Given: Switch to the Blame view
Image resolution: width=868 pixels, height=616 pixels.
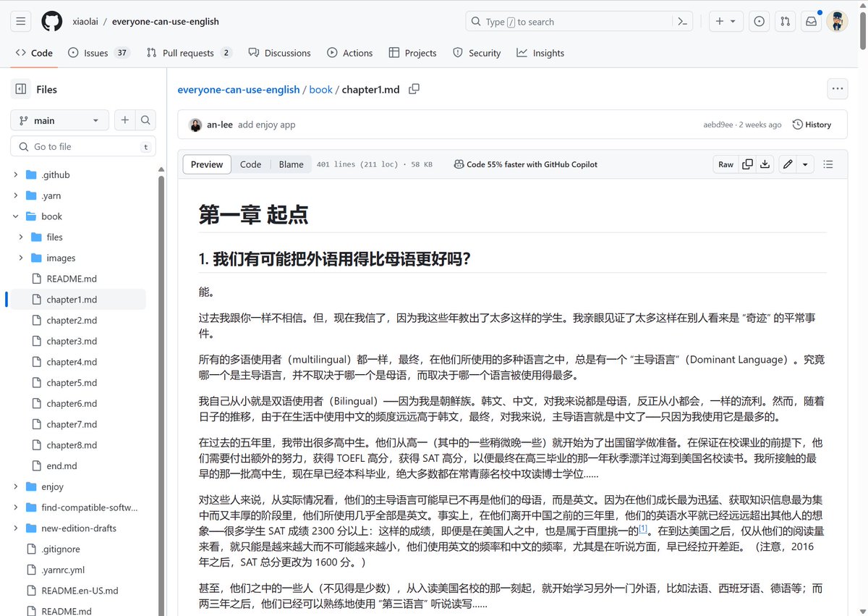Looking at the screenshot, I should tap(292, 164).
